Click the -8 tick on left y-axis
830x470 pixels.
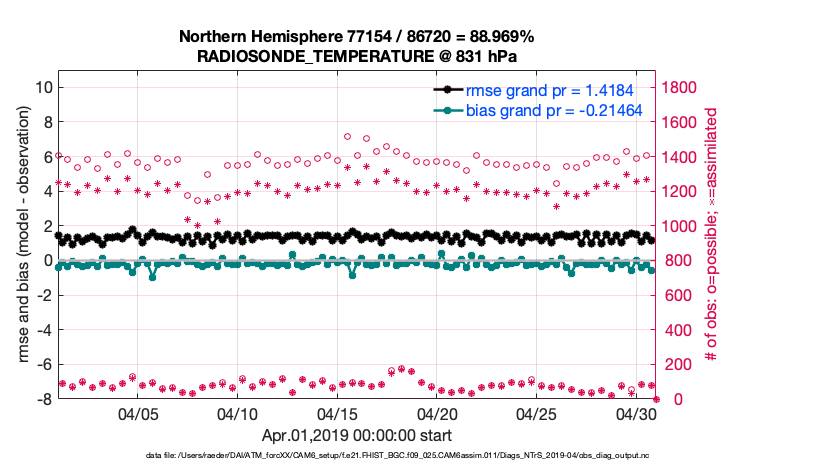[x=43, y=399]
